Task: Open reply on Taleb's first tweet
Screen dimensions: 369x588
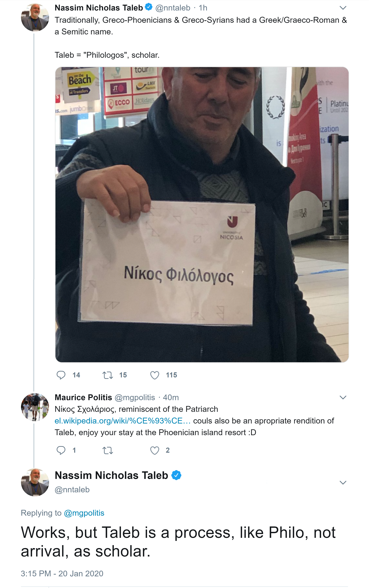Action: tap(61, 375)
